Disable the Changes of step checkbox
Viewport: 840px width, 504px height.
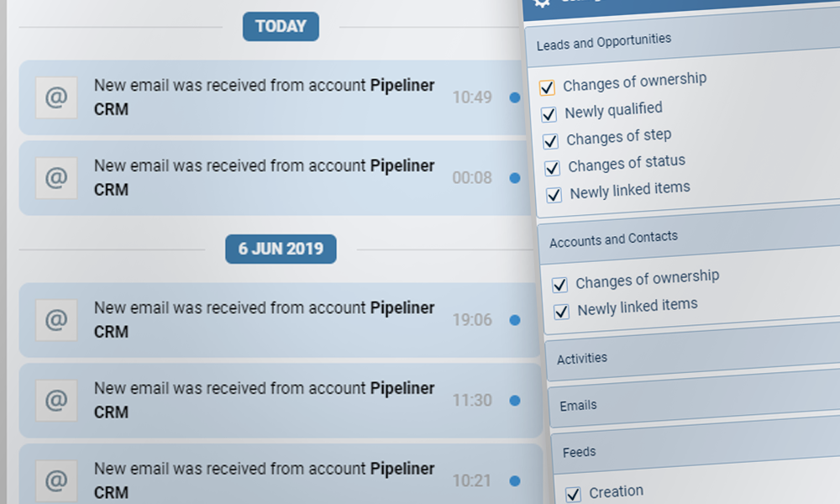pyautogui.click(x=550, y=141)
